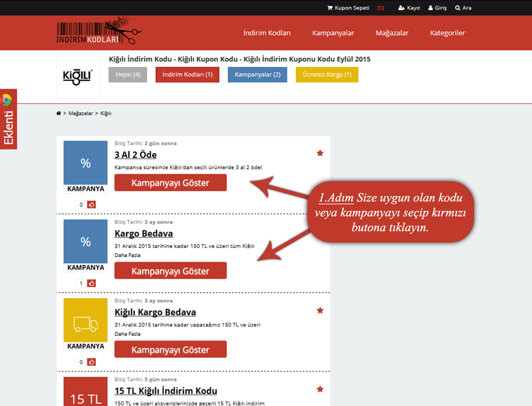
Task: Click the 15 TL red coupon tile
Action: point(85,392)
